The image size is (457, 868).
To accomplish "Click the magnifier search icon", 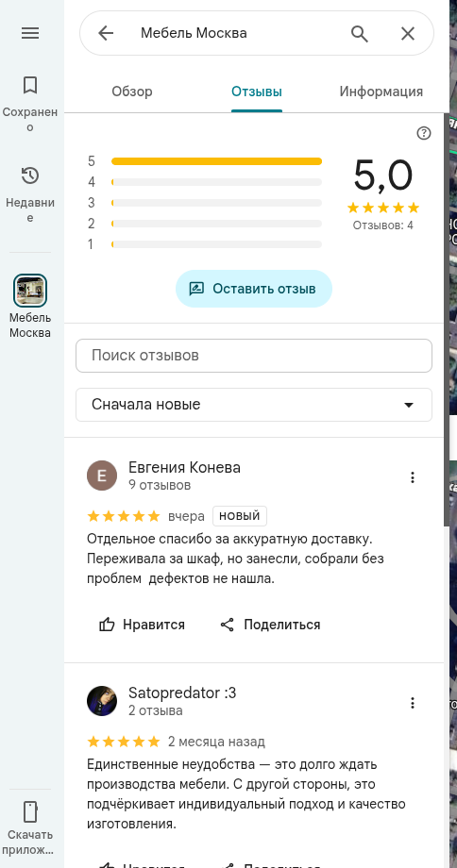I will click(360, 34).
